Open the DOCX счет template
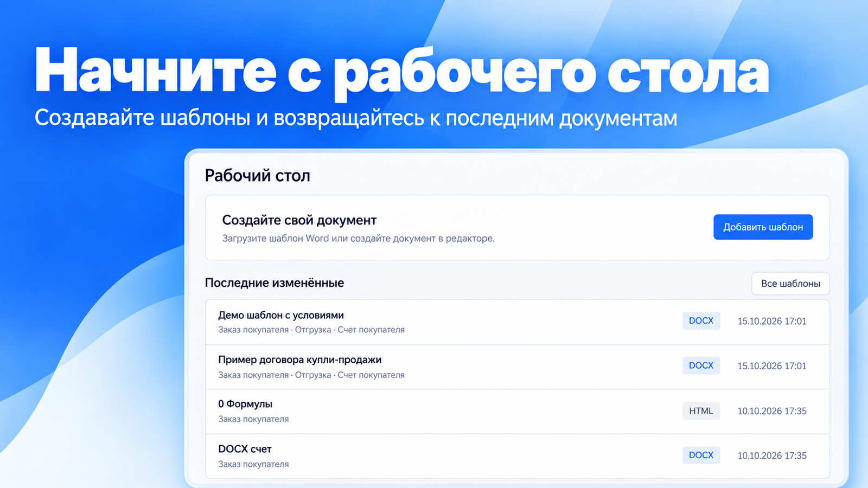868x488 pixels. [518, 456]
